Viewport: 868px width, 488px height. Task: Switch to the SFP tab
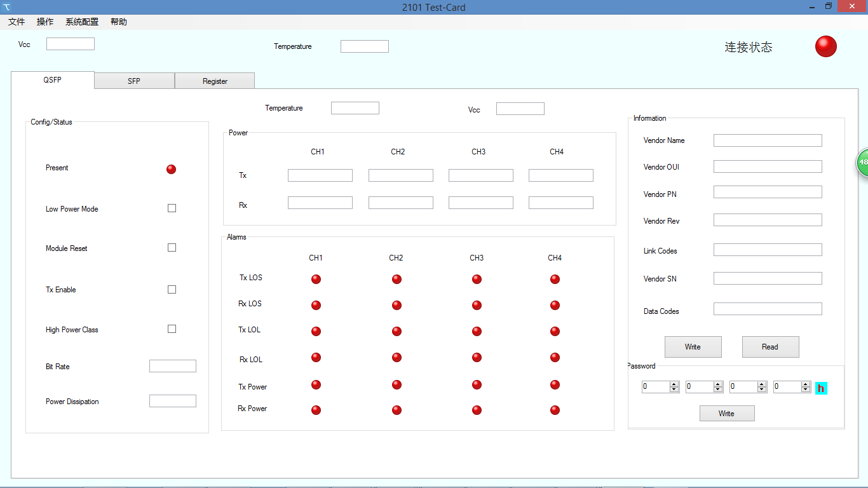coord(134,81)
